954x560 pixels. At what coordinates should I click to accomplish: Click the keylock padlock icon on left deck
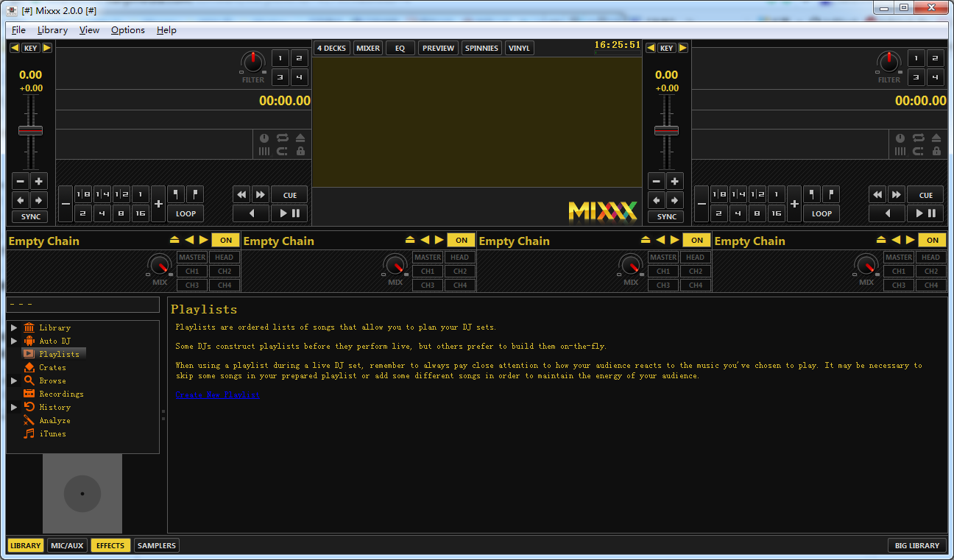click(x=300, y=151)
